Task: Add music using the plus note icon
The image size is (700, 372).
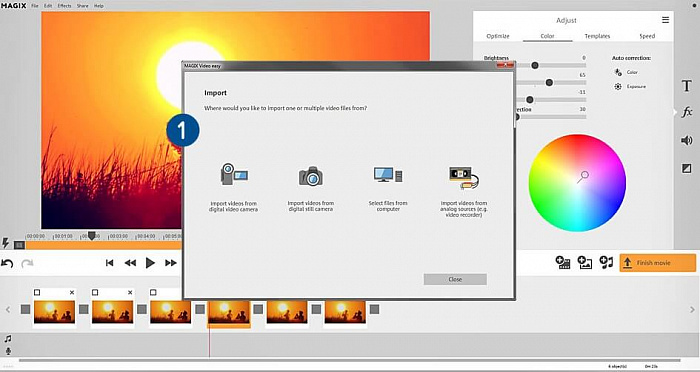Action: [x=606, y=263]
